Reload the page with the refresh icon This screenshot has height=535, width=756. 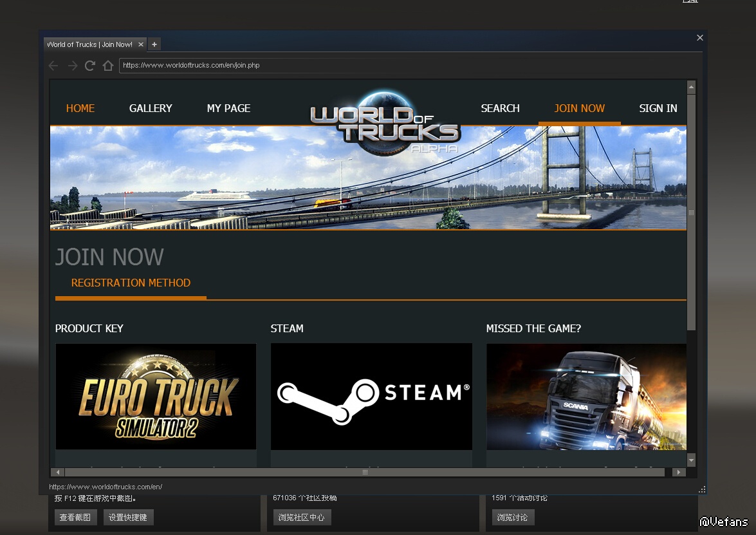click(x=89, y=66)
